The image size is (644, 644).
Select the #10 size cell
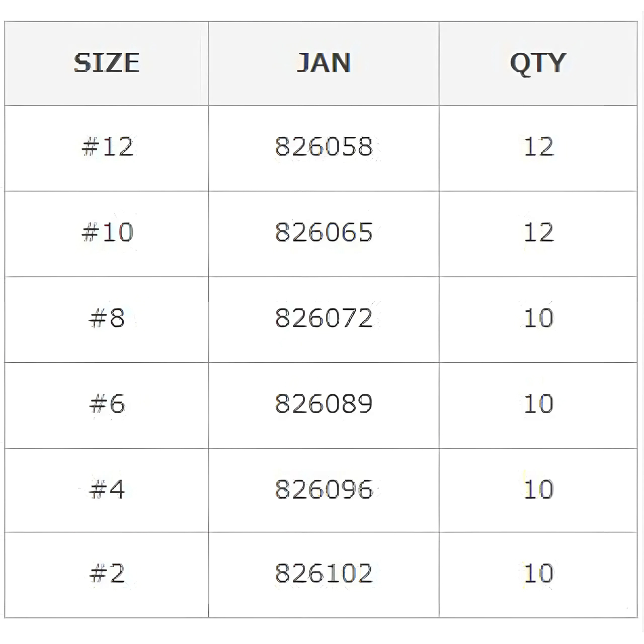pyautogui.click(x=107, y=232)
